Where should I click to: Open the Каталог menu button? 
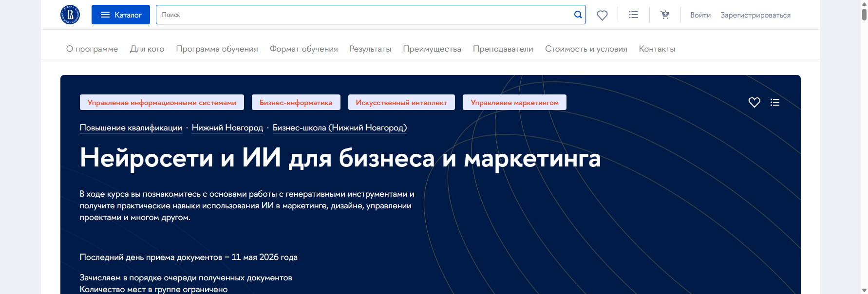click(121, 15)
